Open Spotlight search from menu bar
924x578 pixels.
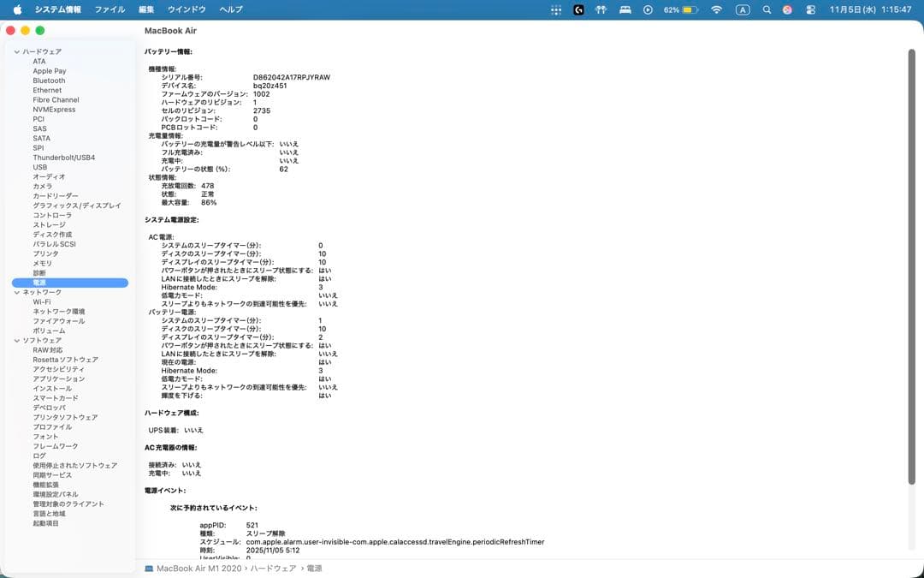(767, 9)
